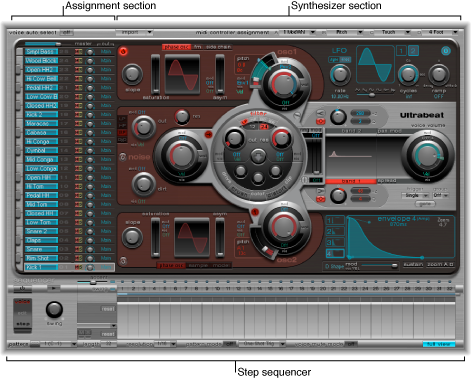This screenshot has width=471, height=381.
Task: Click the envelope zoom A/D button
Action: (440, 264)
